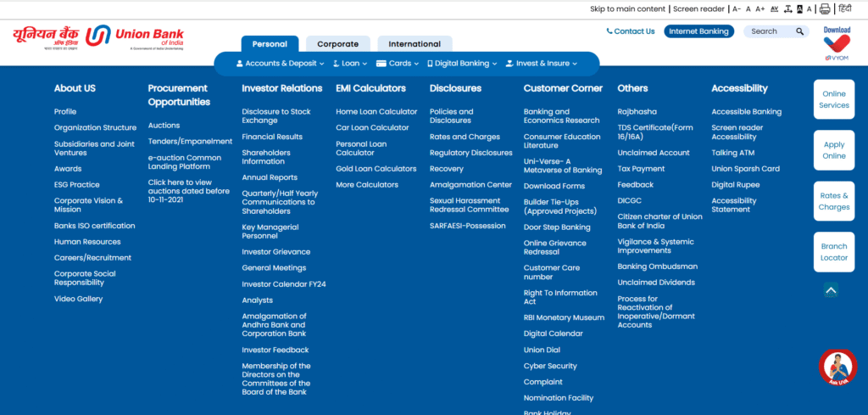Open the Ask UVA chatbot avatar
The width and height of the screenshot is (868, 415).
click(837, 367)
